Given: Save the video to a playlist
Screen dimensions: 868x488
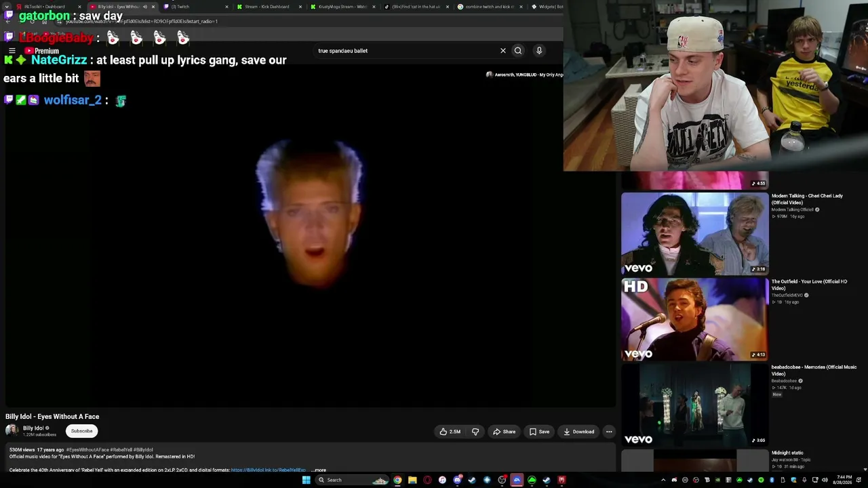Looking at the screenshot, I should pyautogui.click(x=540, y=432).
